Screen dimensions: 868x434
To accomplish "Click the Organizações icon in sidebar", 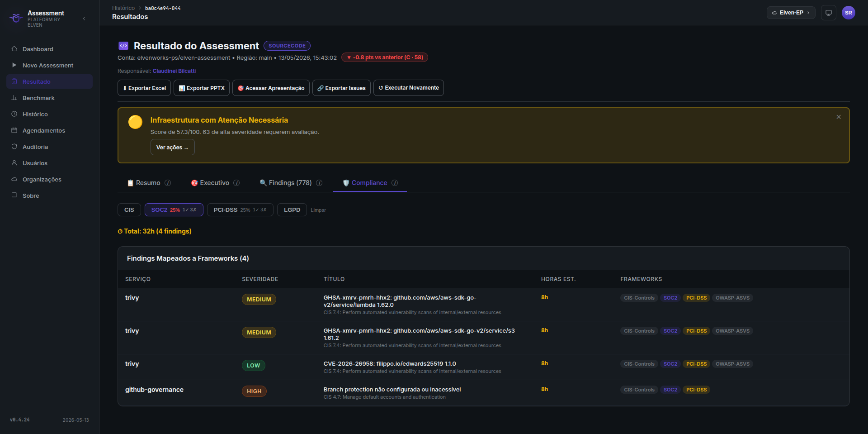I will tap(14, 179).
